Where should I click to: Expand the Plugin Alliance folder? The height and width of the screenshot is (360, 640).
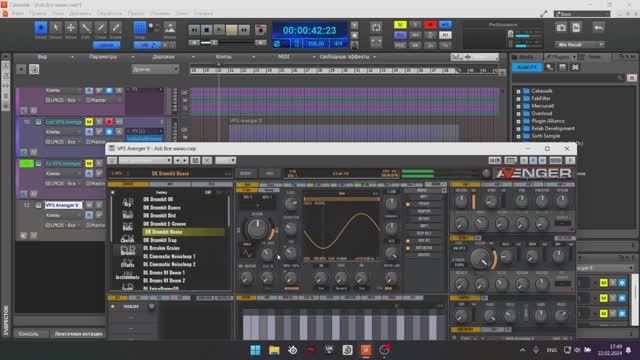(x=518, y=121)
